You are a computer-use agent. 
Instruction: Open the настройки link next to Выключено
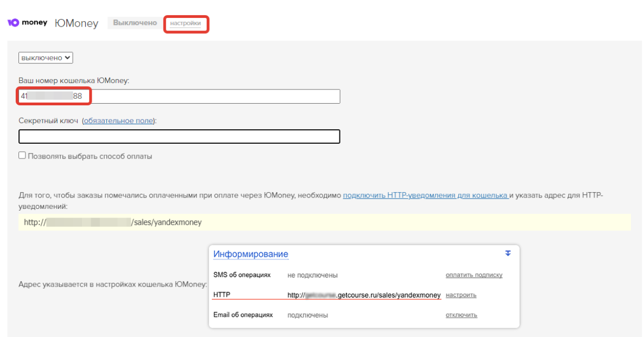tap(186, 23)
